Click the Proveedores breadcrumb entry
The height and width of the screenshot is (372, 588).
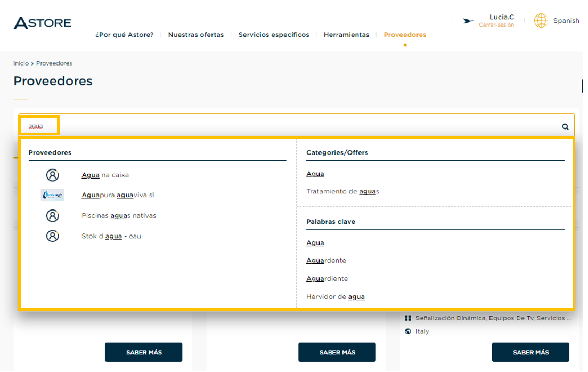click(54, 63)
